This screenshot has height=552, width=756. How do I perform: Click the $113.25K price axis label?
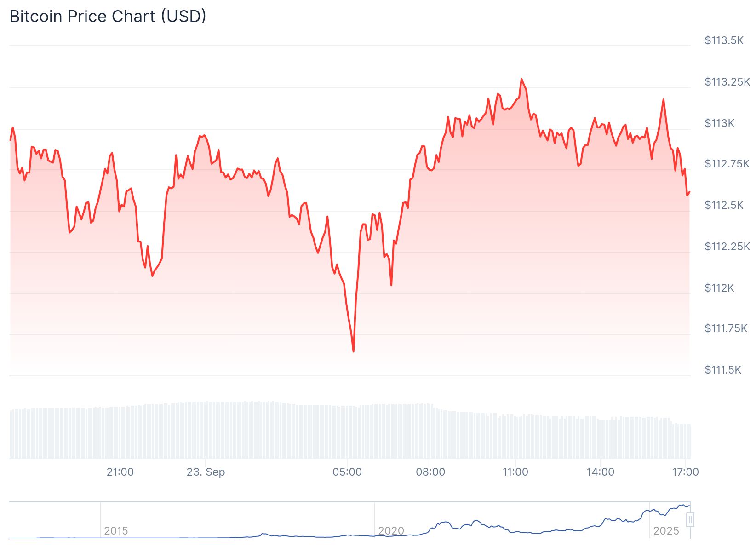(x=727, y=82)
